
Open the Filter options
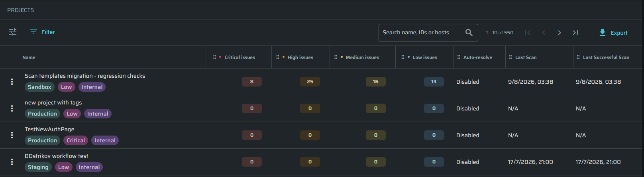point(42,32)
